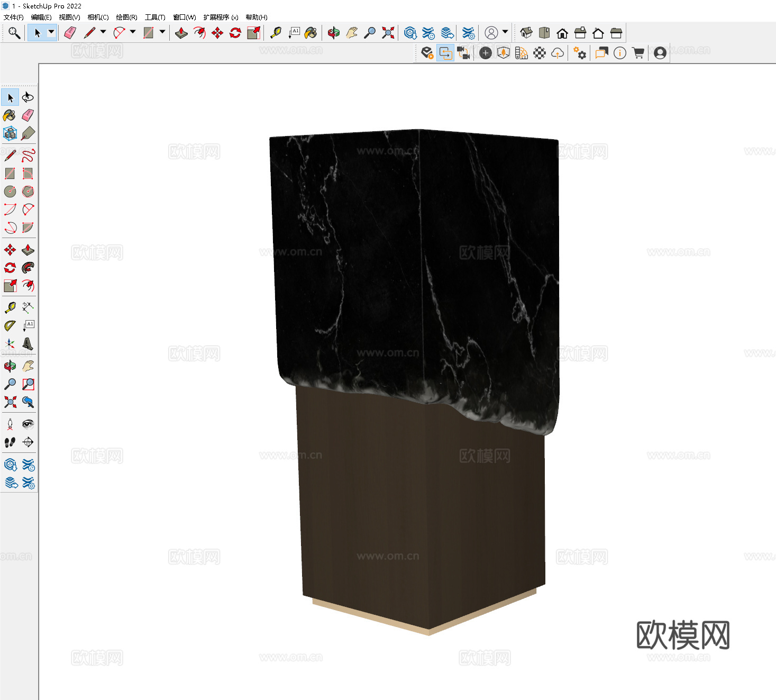Select the Axes tool
This screenshot has width=776, height=700.
[10, 344]
